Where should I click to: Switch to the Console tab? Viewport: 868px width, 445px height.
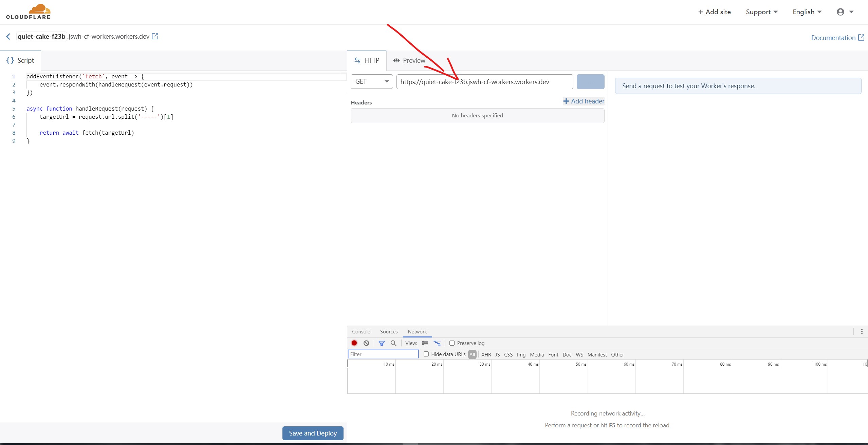(x=361, y=331)
